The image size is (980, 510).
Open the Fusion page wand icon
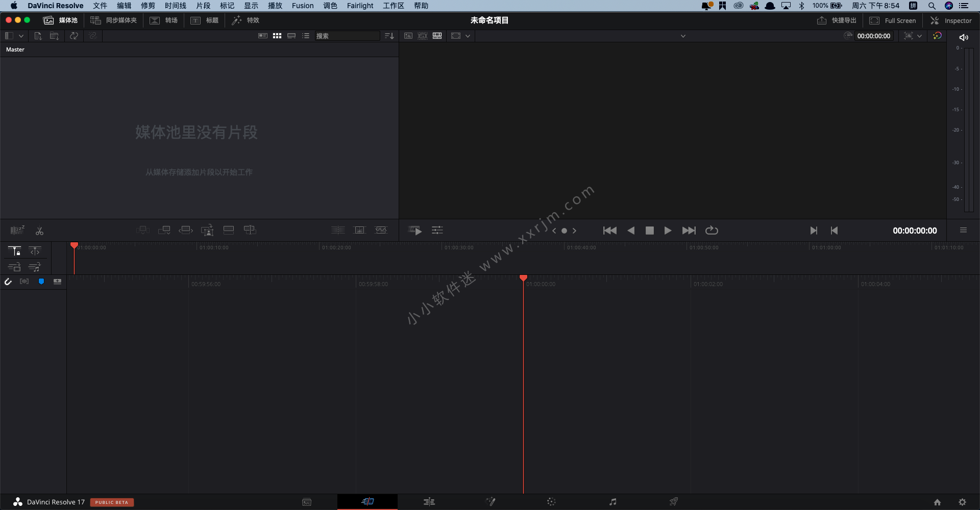tap(491, 502)
